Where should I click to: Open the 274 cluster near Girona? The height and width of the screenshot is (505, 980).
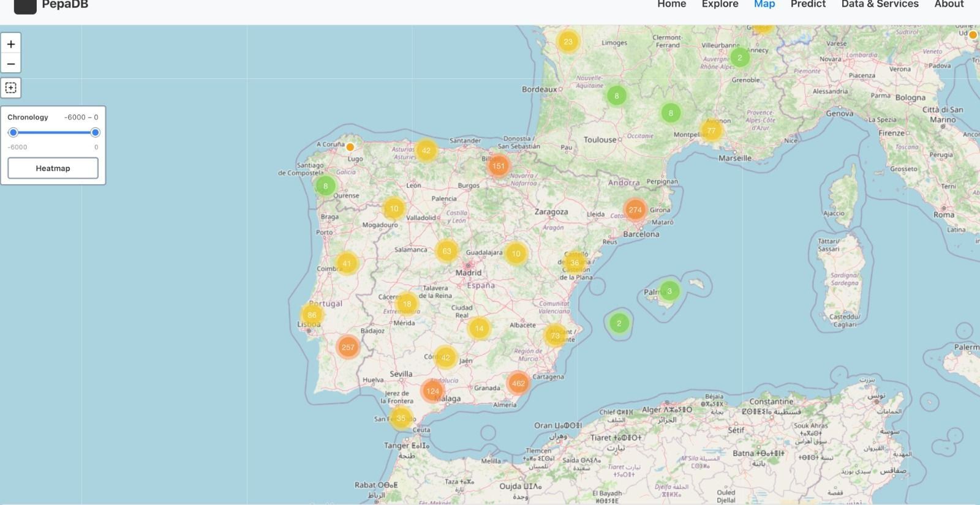click(x=635, y=210)
